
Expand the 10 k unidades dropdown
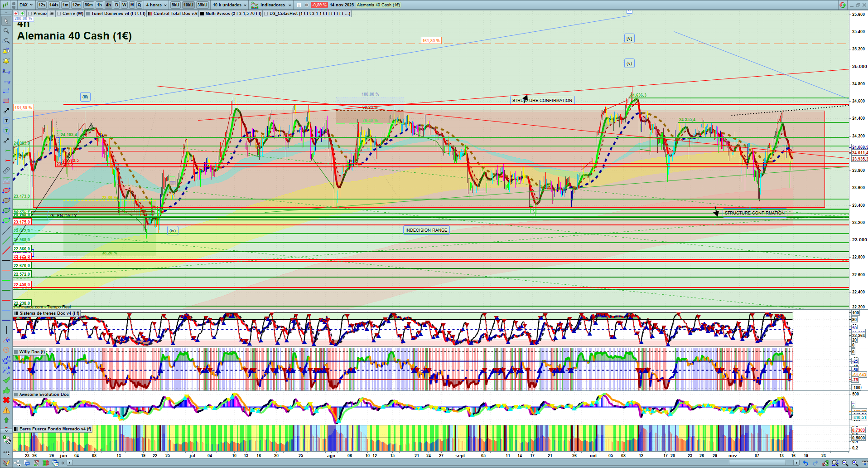click(x=230, y=5)
